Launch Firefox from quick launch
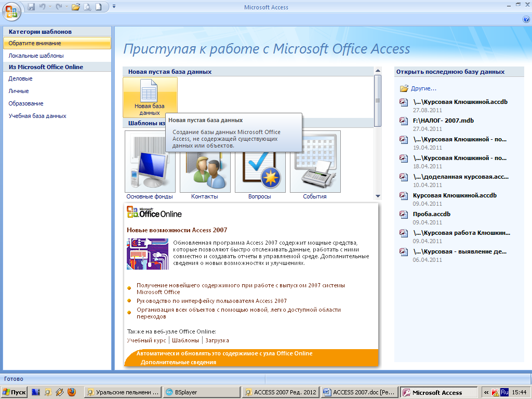The image size is (532, 399). coord(72,392)
